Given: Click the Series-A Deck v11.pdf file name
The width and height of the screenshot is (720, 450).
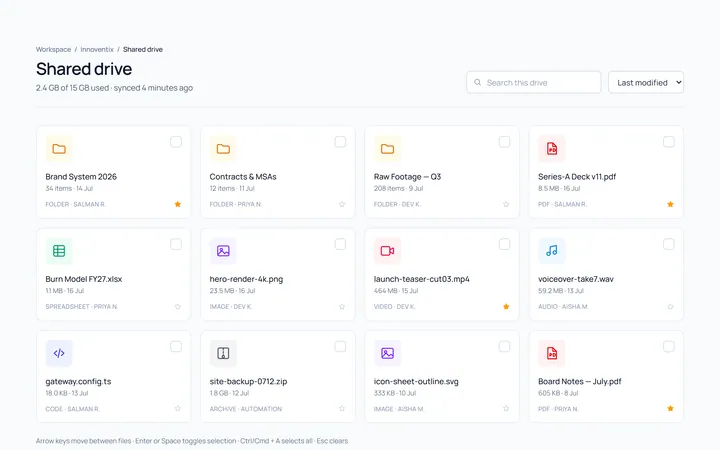Looking at the screenshot, I should [577, 176].
